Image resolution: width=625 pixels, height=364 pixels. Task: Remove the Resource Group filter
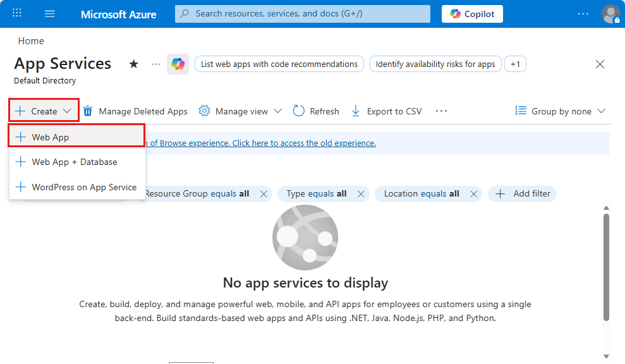click(x=264, y=194)
